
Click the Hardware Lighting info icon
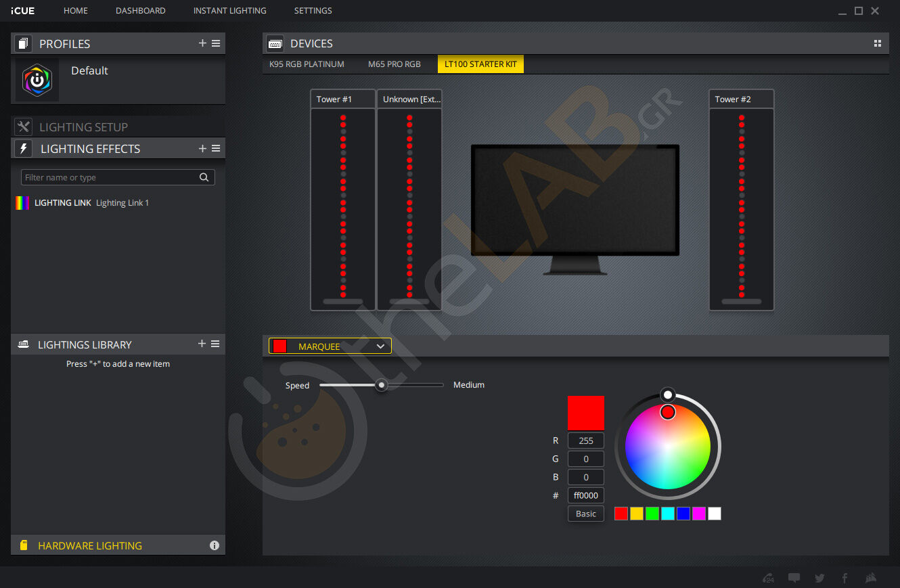[x=215, y=545]
